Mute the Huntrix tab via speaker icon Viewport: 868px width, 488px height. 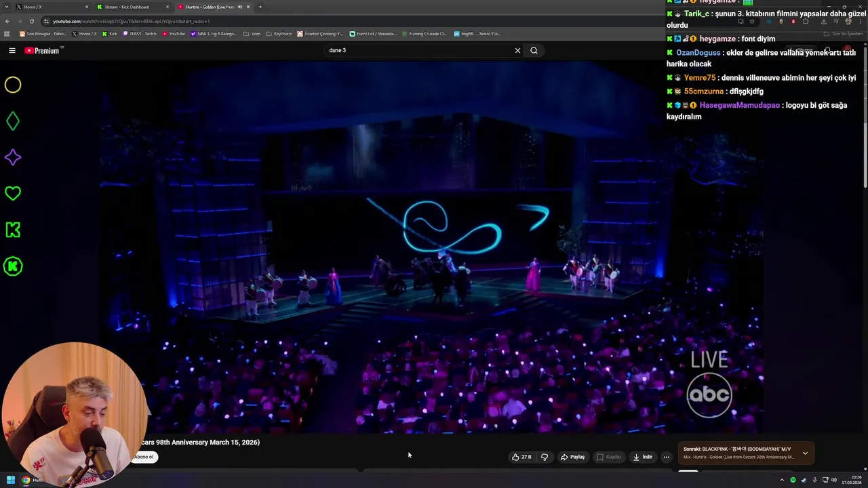[239, 7]
